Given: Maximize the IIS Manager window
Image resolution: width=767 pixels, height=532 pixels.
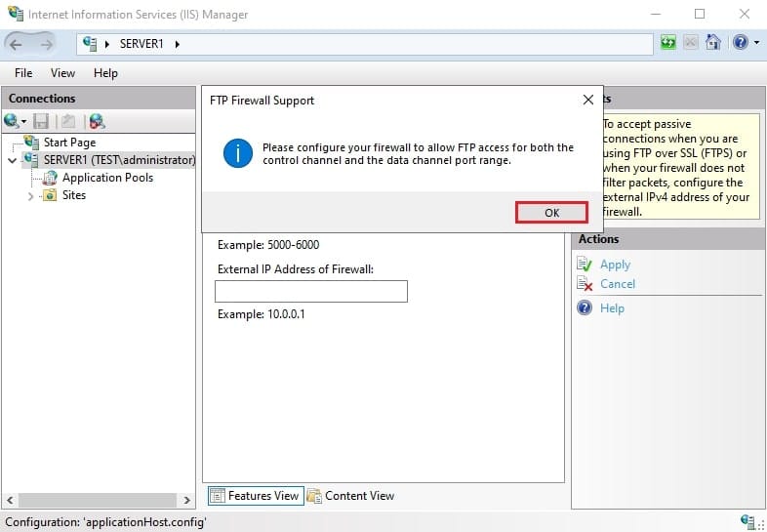Looking at the screenshot, I should (700, 14).
